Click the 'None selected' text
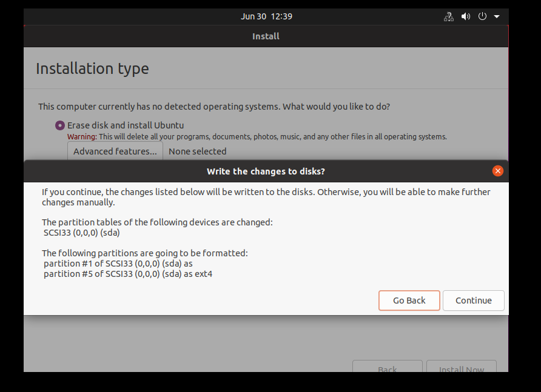Screen dimensions: 541x392 (x=197, y=151)
